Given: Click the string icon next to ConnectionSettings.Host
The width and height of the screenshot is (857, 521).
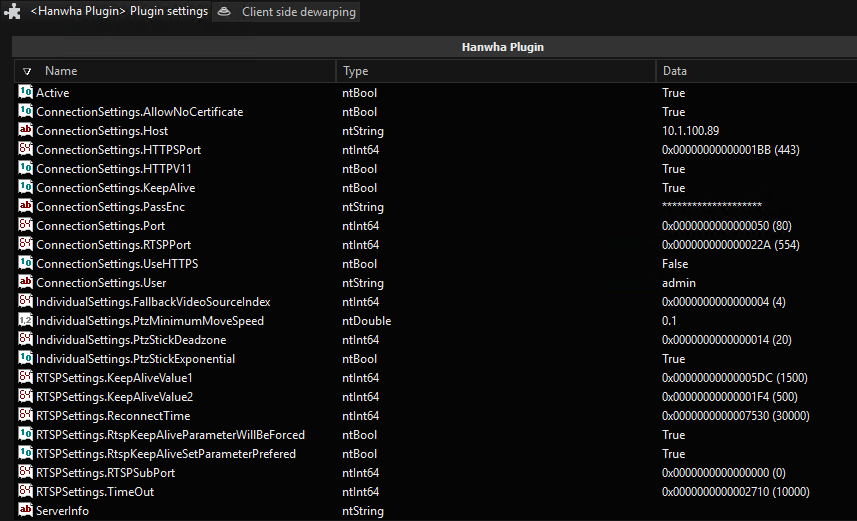Looking at the screenshot, I should tap(26, 130).
